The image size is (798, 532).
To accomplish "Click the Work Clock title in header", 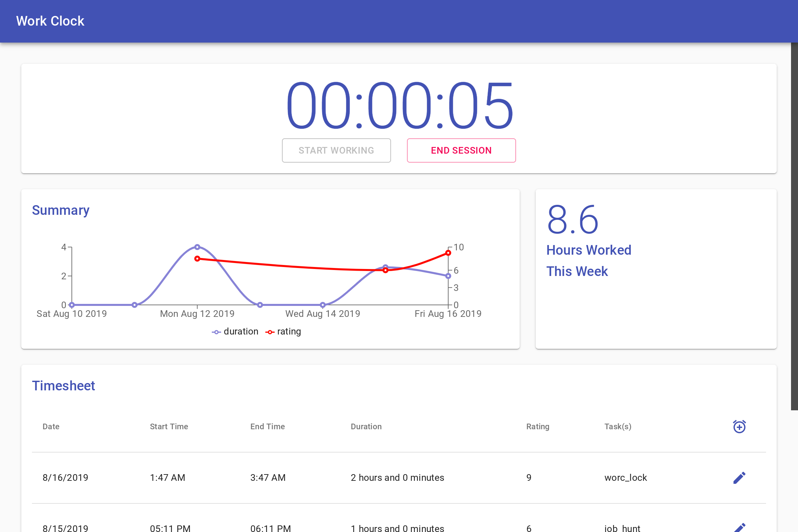I will (50, 21).
